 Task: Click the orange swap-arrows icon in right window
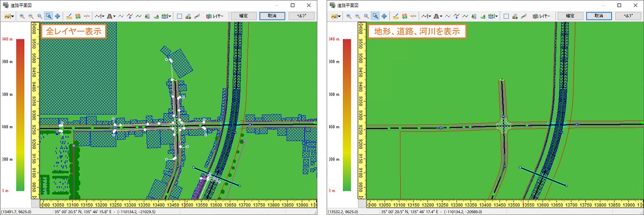tap(405, 16)
